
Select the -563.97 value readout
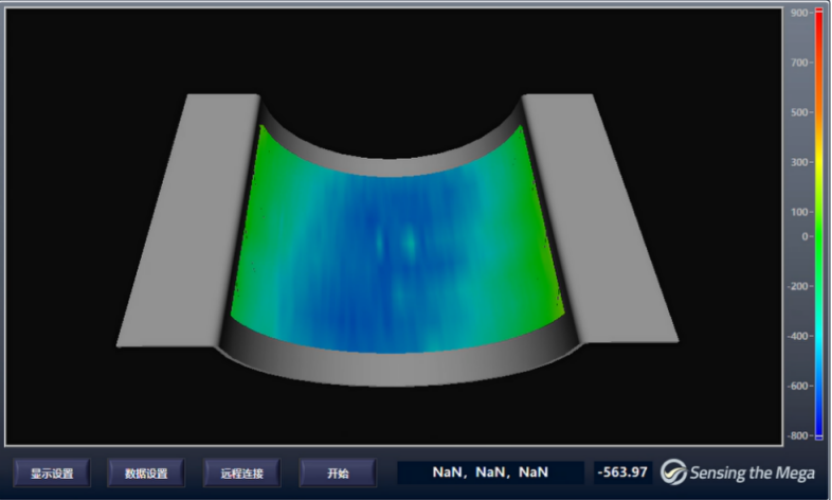click(622, 472)
